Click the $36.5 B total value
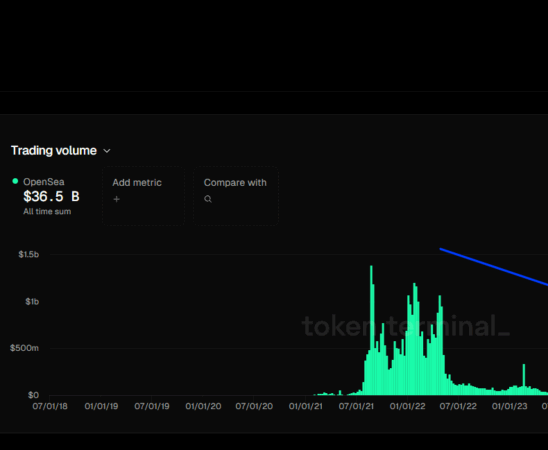 click(51, 196)
